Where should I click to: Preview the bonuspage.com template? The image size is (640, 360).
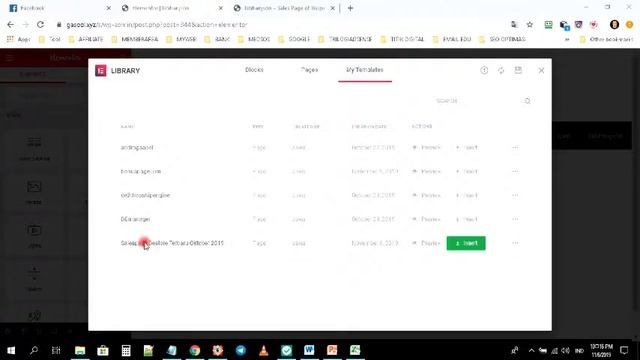pos(427,171)
